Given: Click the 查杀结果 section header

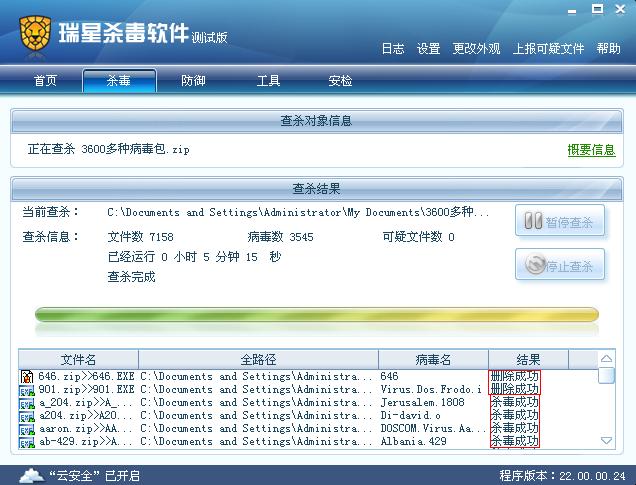Looking at the screenshot, I should click(317, 189).
